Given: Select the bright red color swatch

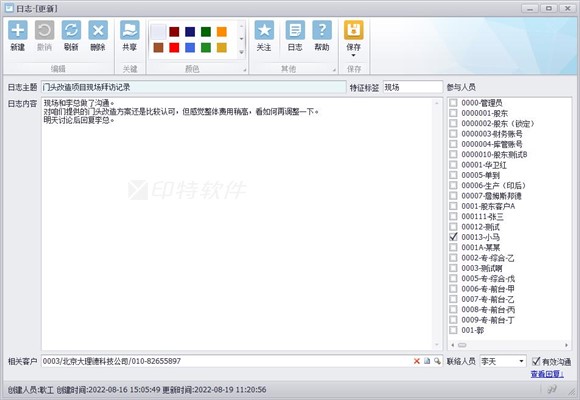Looking at the screenshot, I should 174,47.
